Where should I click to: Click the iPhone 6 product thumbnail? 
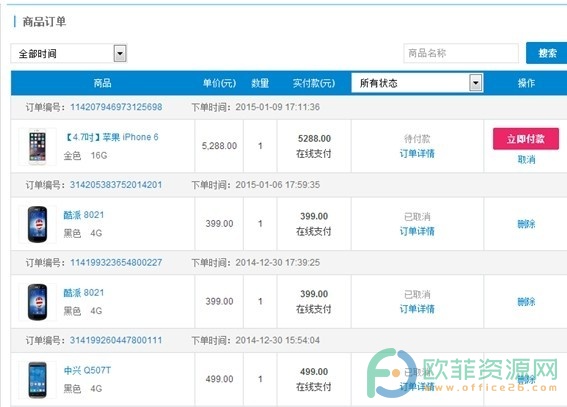click(38, 146)
